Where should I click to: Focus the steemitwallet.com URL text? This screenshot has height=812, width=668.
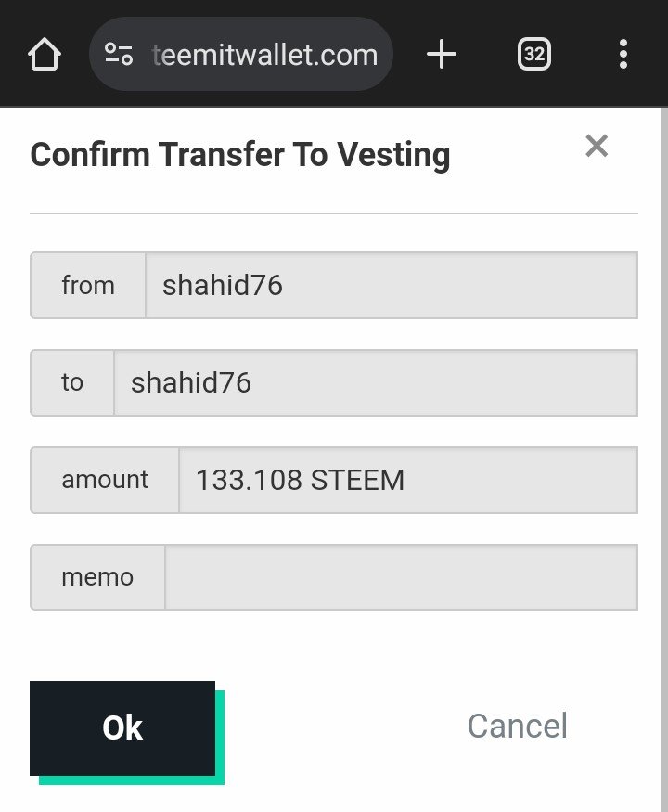[264, 55]
